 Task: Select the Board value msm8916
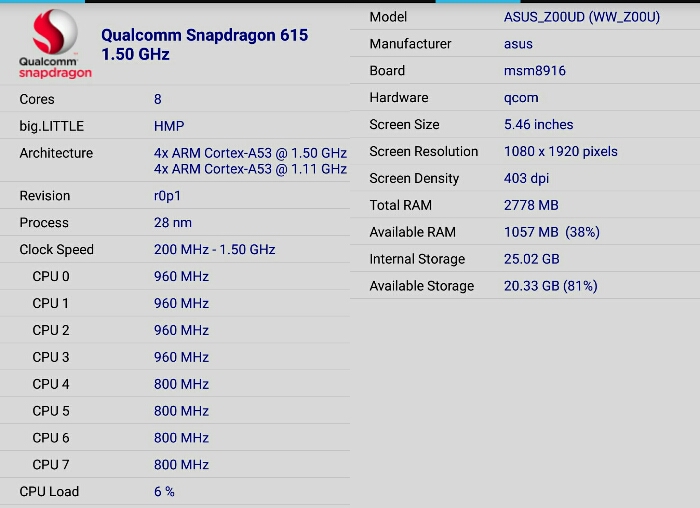[535, 71]
